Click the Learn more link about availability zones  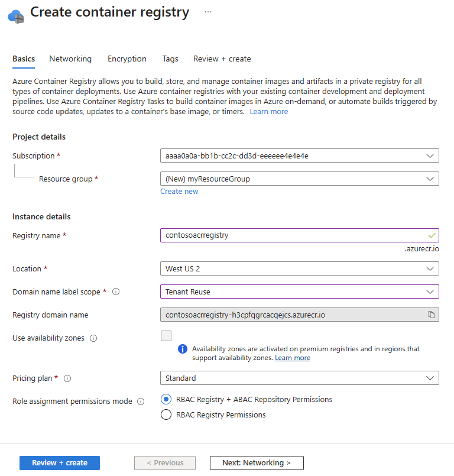292,357
